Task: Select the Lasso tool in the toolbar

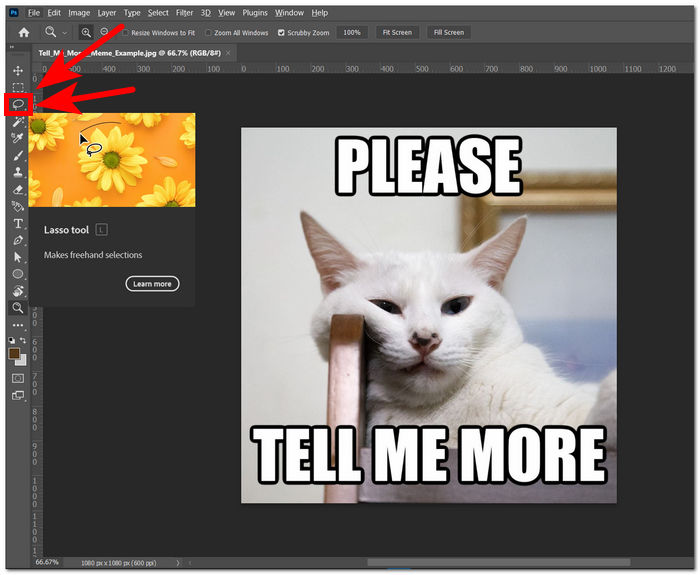Action: [x=18, y=104]
